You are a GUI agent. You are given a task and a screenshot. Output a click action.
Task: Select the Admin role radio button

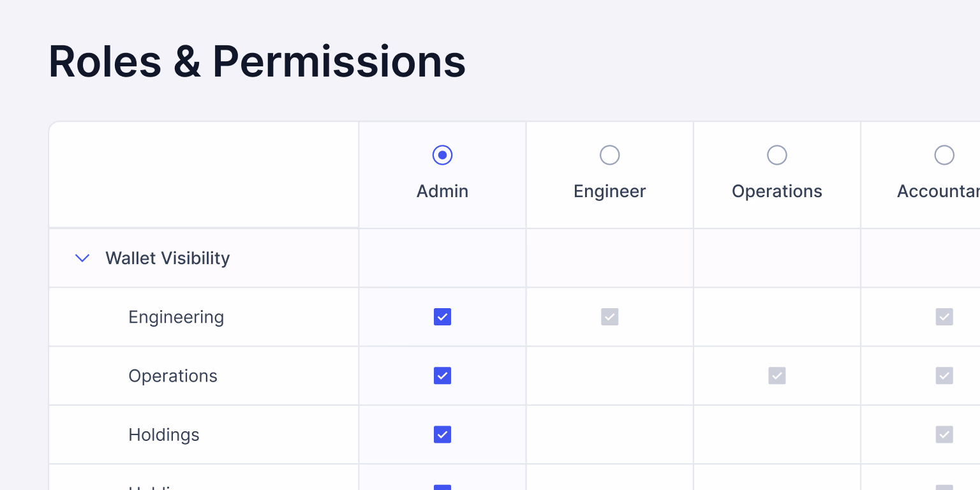point(442,155)
